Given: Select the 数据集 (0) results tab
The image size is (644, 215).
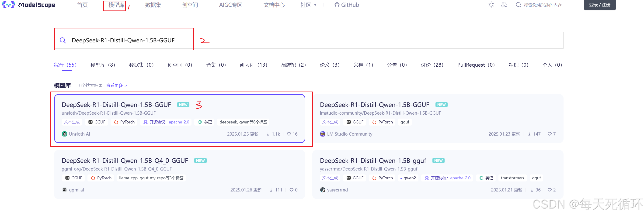Looking at the screenshot, I should tap(141, 65).
